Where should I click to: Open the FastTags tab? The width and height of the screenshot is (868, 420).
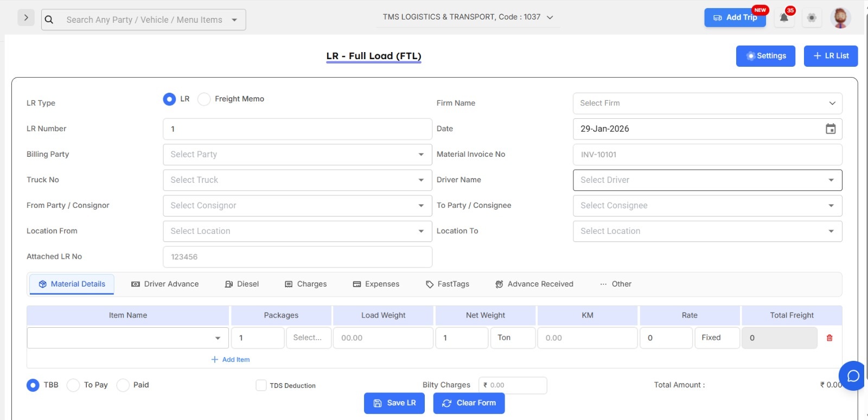point(448,284)
